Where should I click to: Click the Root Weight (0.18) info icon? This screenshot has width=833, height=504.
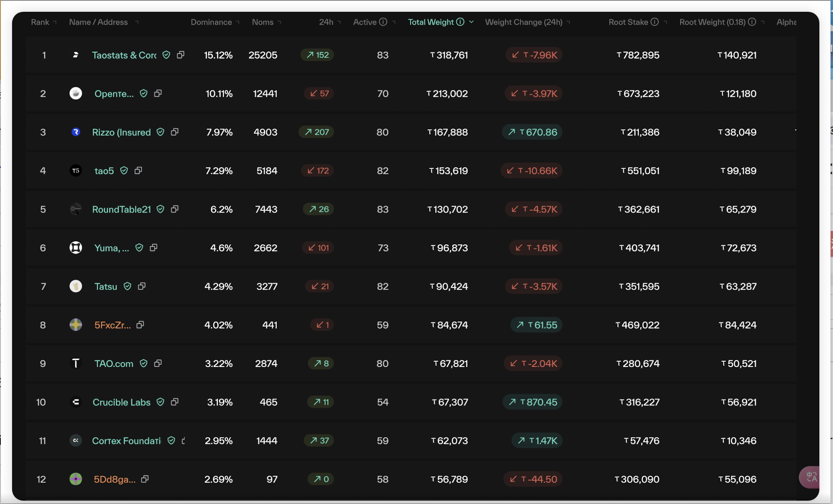pos(752,22)
